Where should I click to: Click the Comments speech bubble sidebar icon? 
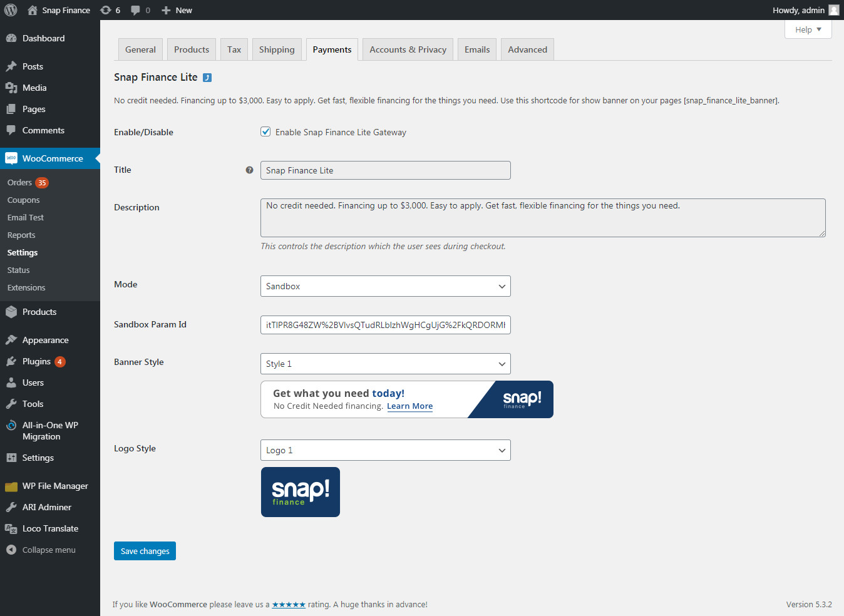point(11,130)
